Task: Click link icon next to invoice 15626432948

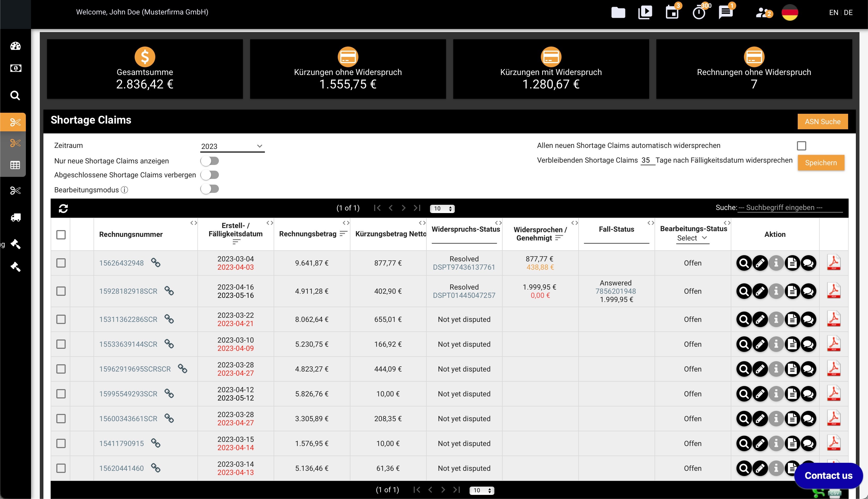Action: [x=156, y=263]
